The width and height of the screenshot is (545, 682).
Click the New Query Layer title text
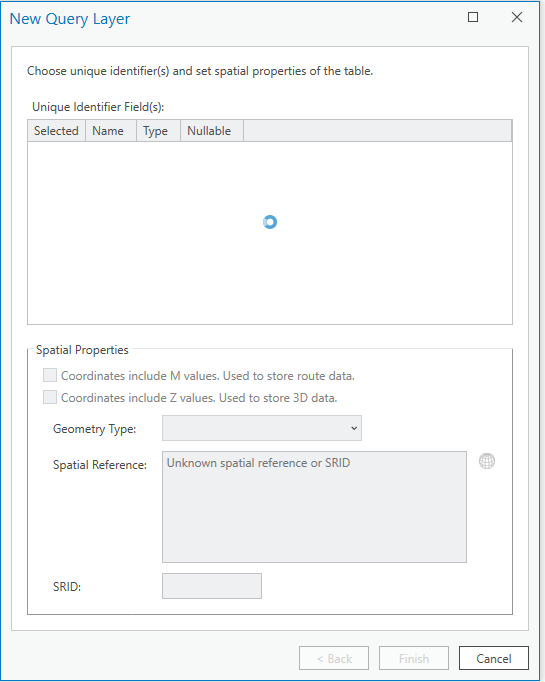(x=70, y=19)
